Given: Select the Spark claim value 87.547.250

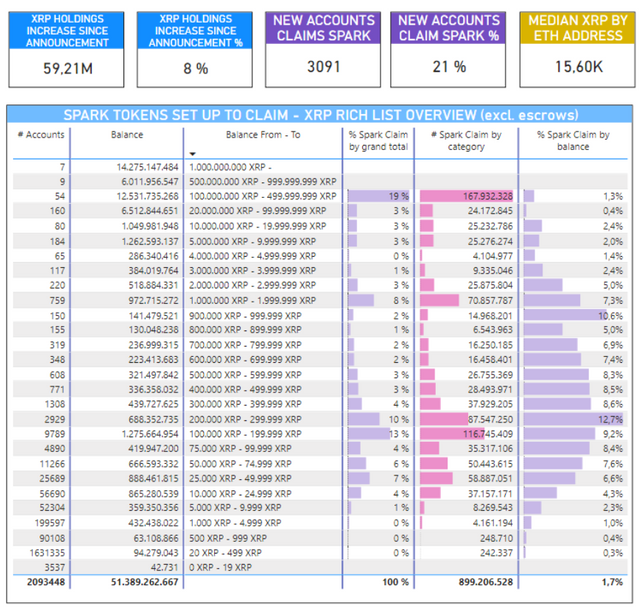Looking at the screenshot, I should (x=490, y=420).
